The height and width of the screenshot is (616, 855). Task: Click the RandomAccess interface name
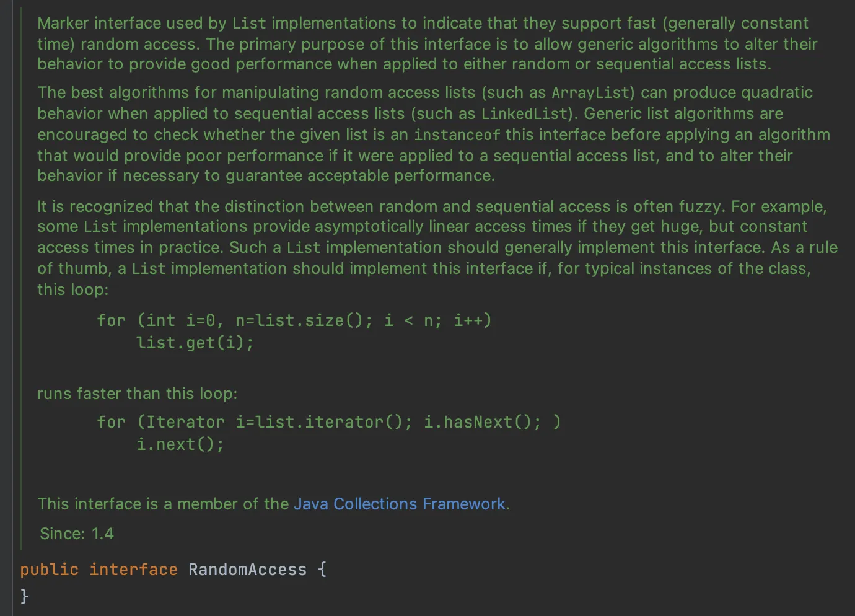(247, 570)
